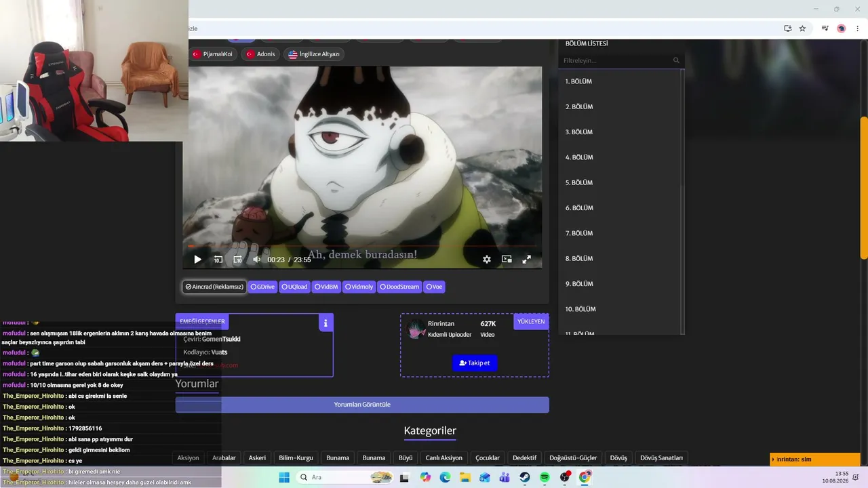Open 2. BÖLÜM from episode list
Image resolution: width=868 pixels, height=488 pixels.
point(620,106)
